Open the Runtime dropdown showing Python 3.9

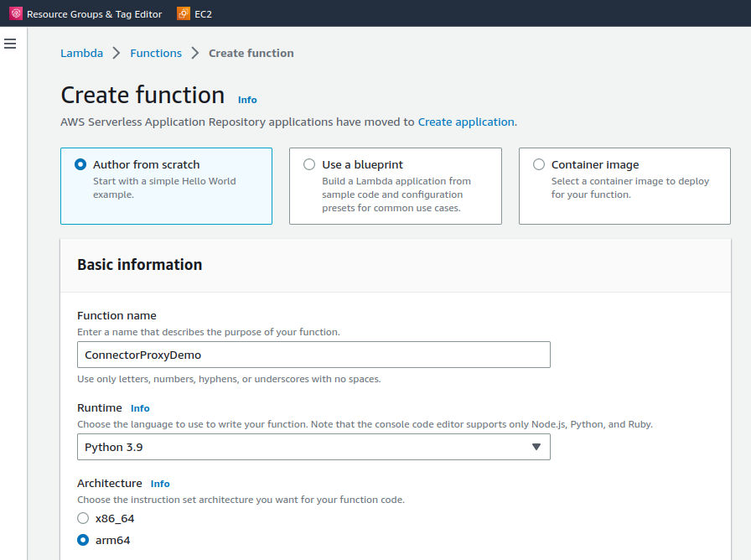coord(313,447)
